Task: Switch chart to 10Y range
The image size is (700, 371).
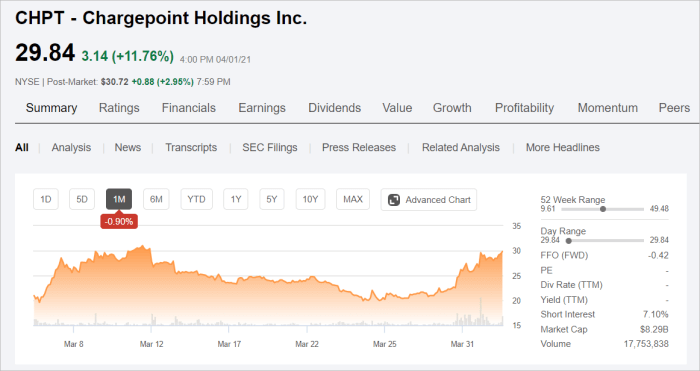Action: (x=310, y=199)
